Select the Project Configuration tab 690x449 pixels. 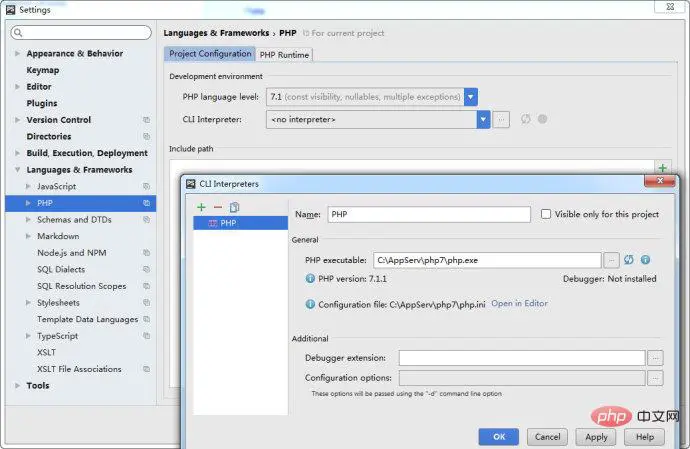(210, 54)
